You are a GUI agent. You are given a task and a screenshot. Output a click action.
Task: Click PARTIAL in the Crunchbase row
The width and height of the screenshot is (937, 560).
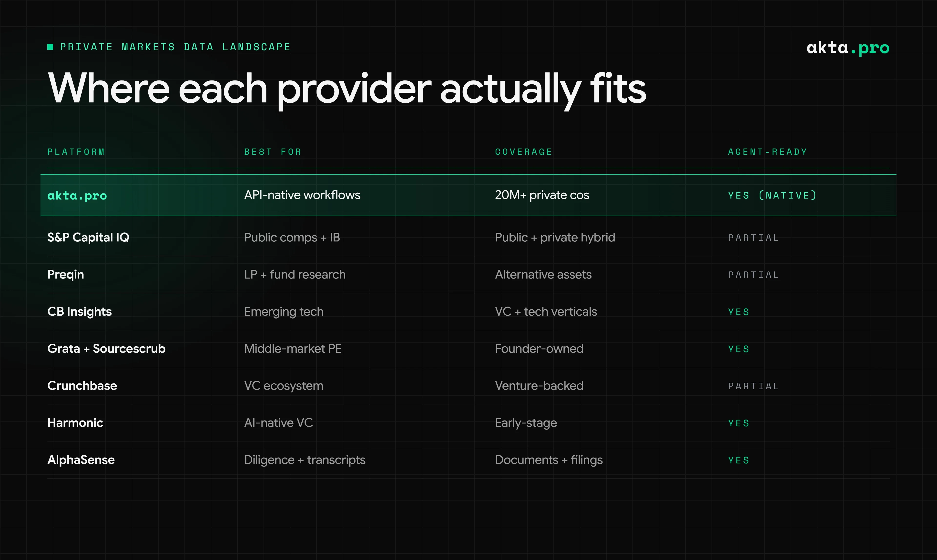754,386
